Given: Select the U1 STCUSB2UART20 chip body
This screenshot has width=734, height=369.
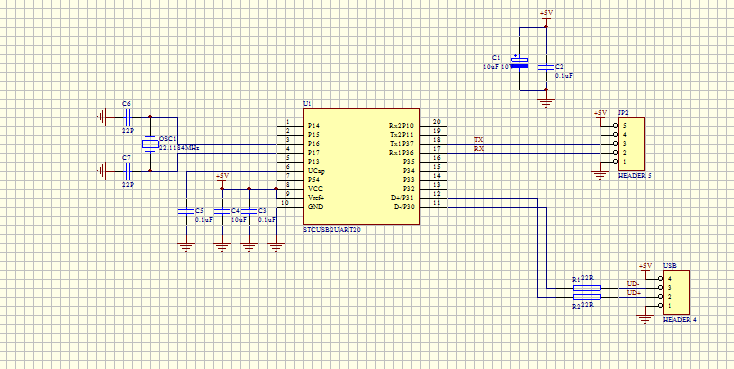Looking at the screenshot, I should pyautogui.click(x=361, y=166).
